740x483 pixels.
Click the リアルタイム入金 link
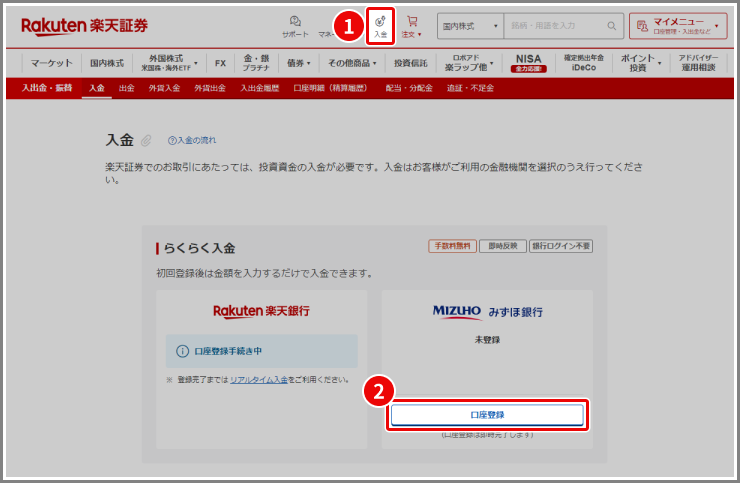coord(259,380)
